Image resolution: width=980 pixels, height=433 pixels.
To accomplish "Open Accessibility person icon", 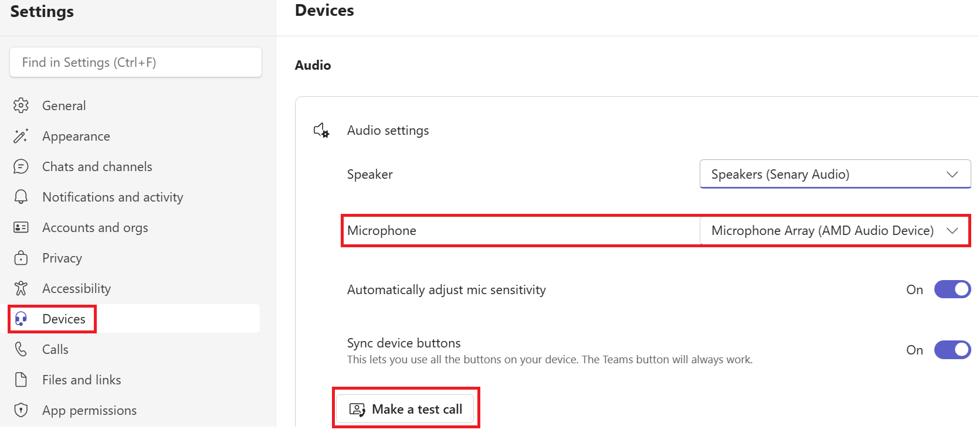I will [x=21, y=288].
